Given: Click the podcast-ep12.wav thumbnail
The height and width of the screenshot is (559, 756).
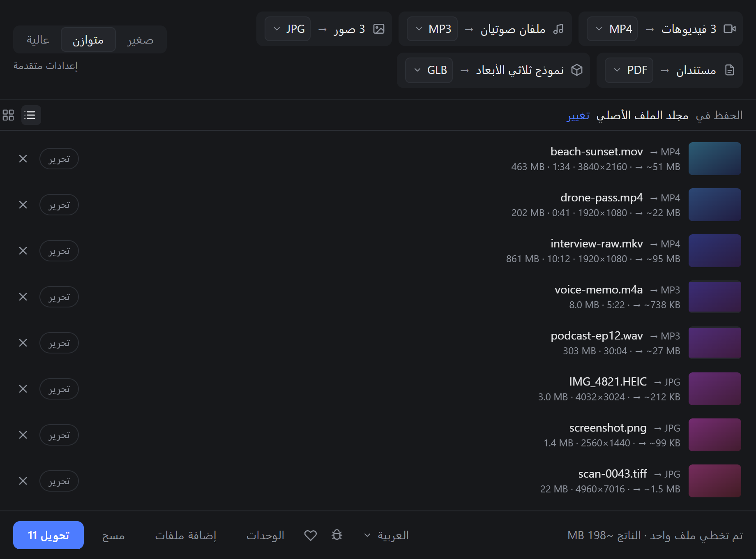Looking at the screenshot, I should tap(715, 343).
